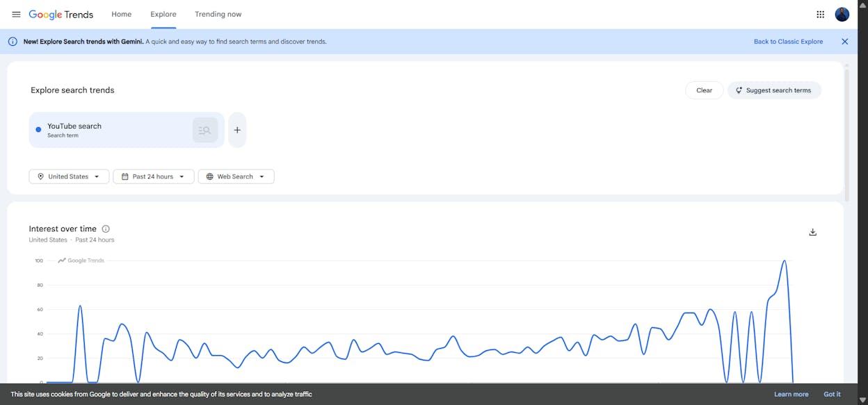Add a comparison term with plus button

237,130
